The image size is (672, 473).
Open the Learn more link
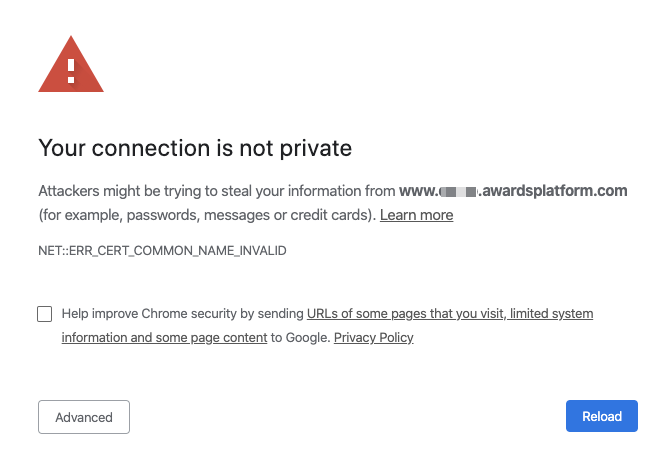(x=416, y=215)
